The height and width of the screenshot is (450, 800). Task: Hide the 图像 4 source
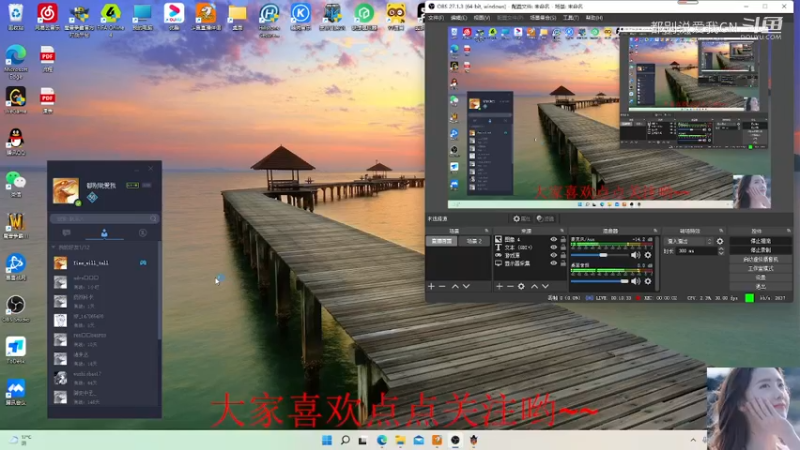(x=554, y=239)
